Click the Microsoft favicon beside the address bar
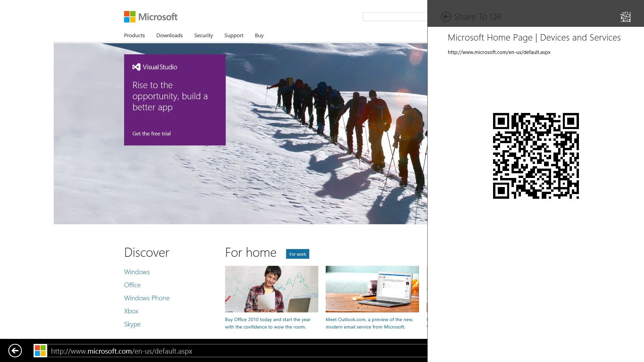The image size is (644, 362). point(40,351)
